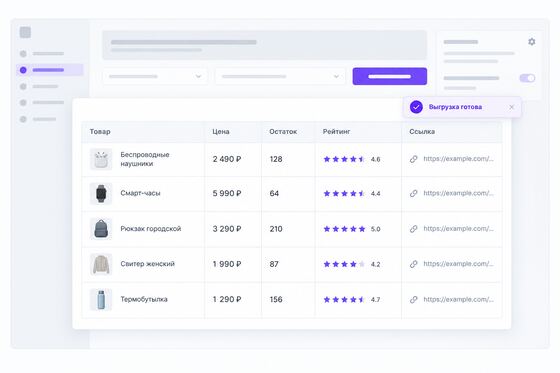Select the "Беспроводные наушники" product name
Viewport: 560px width, 373px height.
point(145,159)
